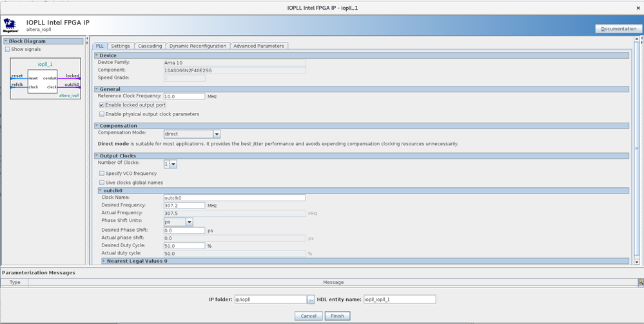Collapse the General section
The height and width of the screenshot is (324, 644).
pos(97,89)
